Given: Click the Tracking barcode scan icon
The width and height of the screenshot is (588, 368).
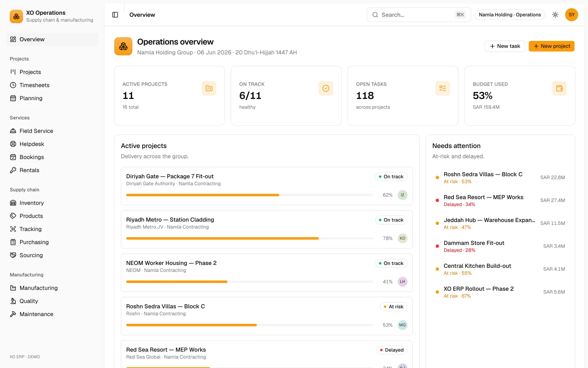Looking at the screenshot, I should tap(13, 229).
